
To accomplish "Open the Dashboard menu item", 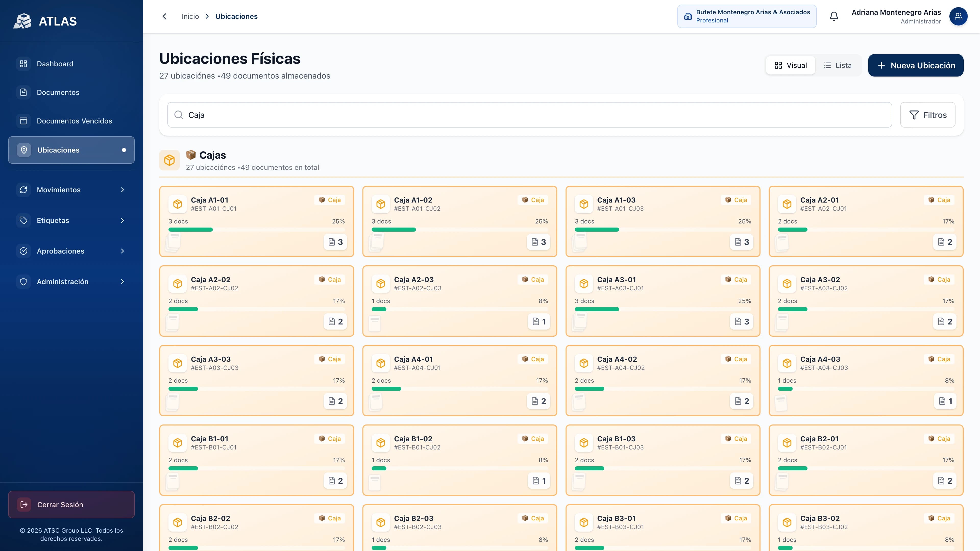I will (x=71, y=64).
